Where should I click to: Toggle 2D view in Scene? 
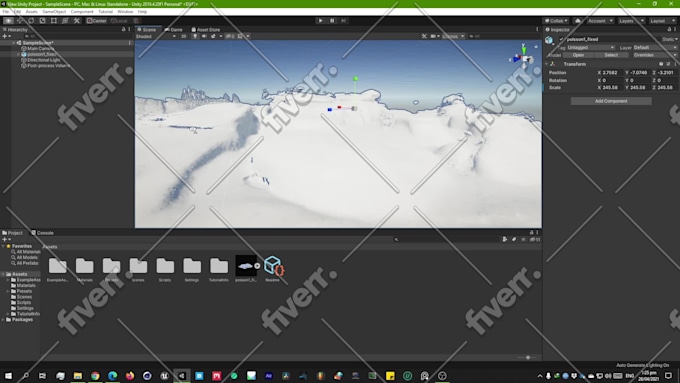(x=184, y=36)
